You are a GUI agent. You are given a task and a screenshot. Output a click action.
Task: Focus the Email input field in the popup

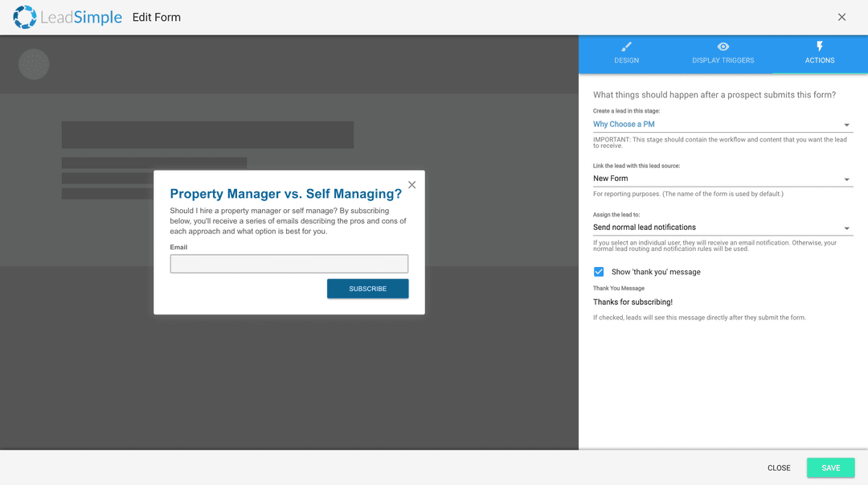pyautogui.click(x=289, y=264)
